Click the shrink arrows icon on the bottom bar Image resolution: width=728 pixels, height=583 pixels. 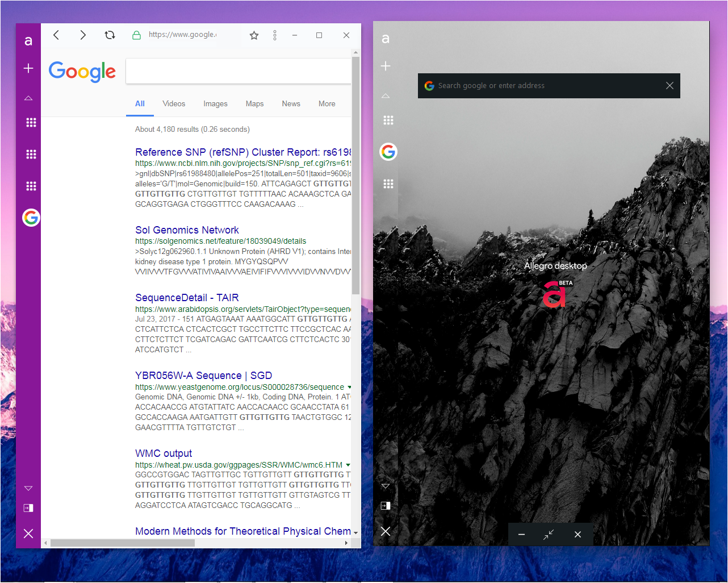[549, 535]
